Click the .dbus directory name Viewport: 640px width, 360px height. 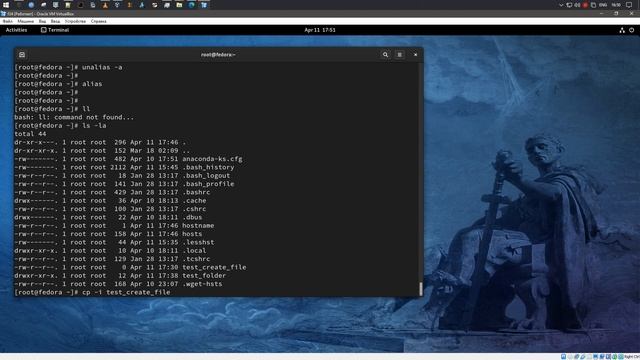(192, 217)
